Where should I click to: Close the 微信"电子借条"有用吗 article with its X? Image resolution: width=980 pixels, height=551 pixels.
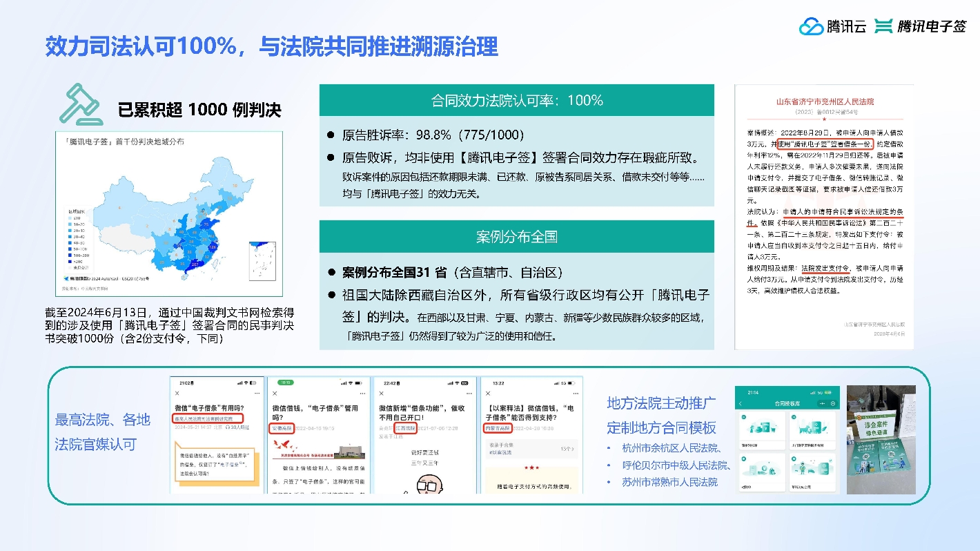pos(178,393)
